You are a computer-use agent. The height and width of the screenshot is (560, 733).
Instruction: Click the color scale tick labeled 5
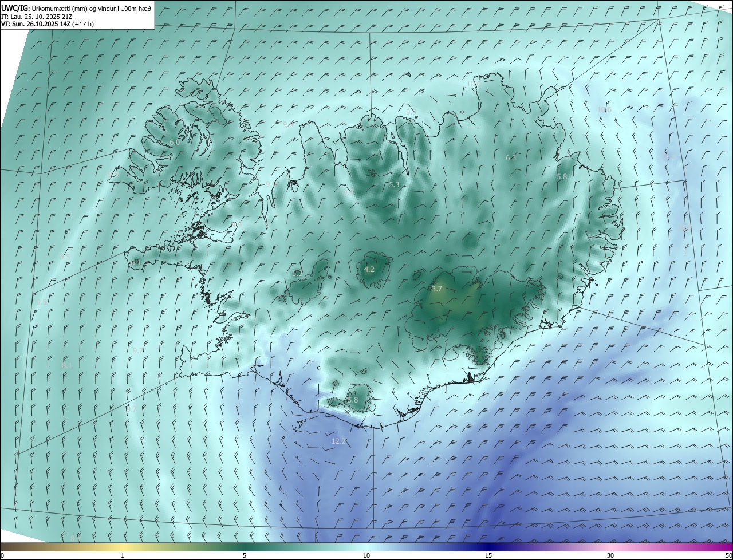click(x=245, y=555)
